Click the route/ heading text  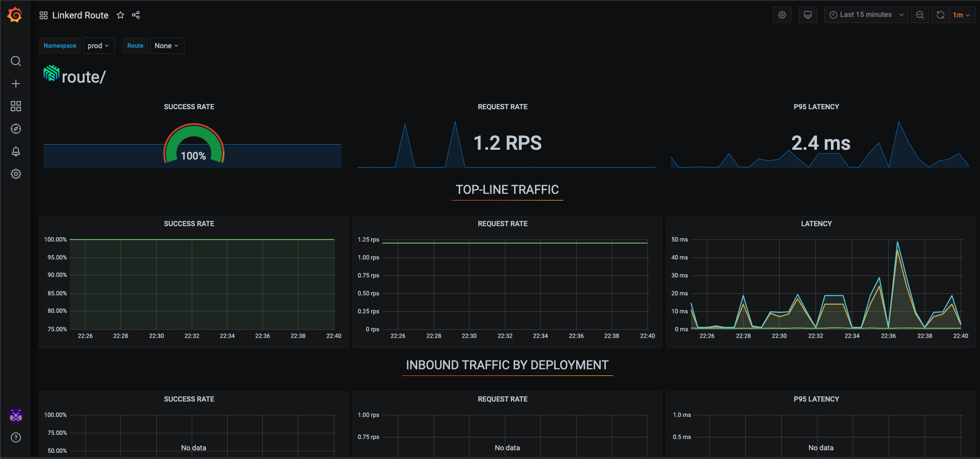tap(84, 77)
